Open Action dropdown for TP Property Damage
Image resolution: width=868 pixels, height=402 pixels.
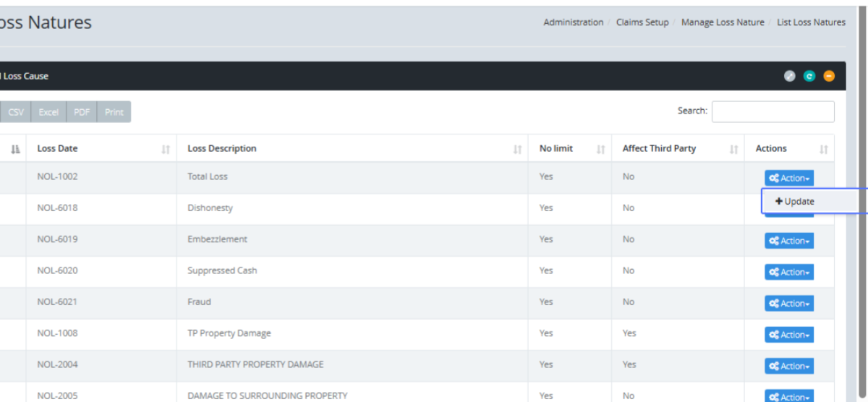(x=789, y=335)
